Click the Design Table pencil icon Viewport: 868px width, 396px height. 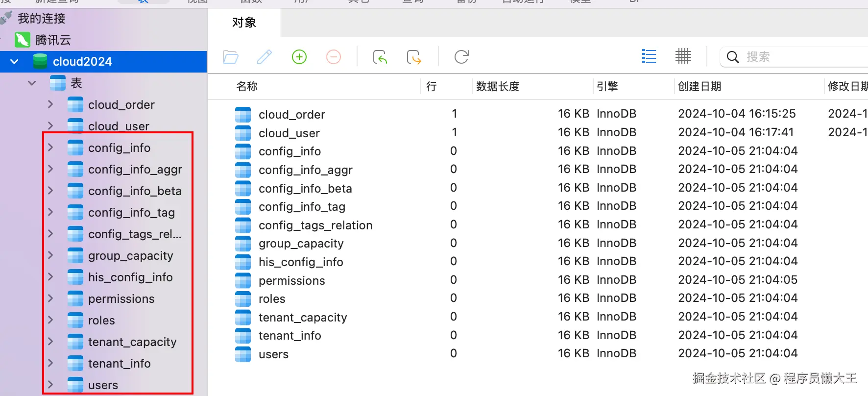[265, 57]
